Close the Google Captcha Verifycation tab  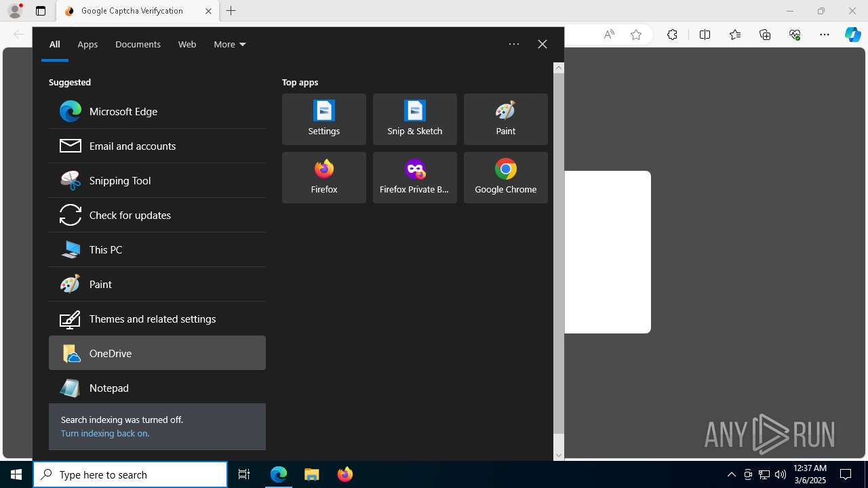pos(208,11)
